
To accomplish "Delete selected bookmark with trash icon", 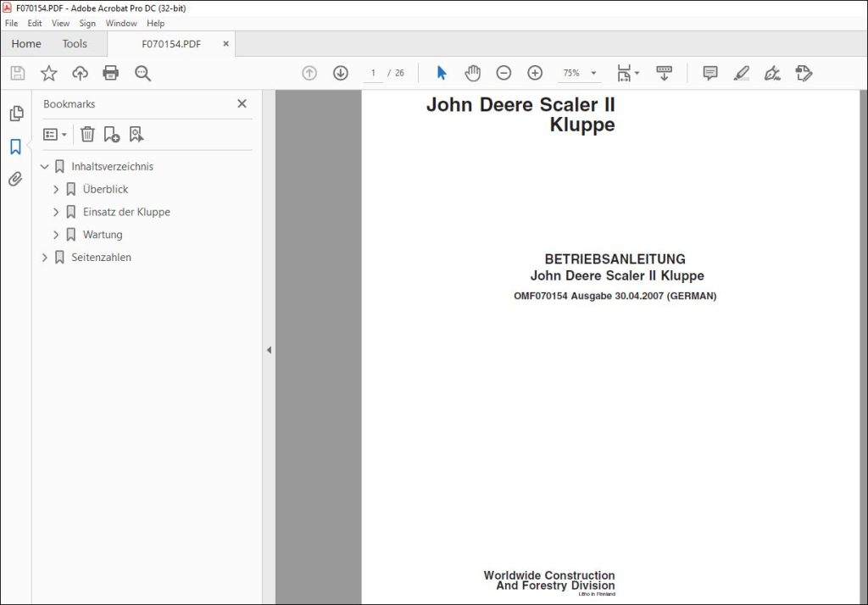I will pyautogui.click(x=87, y=135).
